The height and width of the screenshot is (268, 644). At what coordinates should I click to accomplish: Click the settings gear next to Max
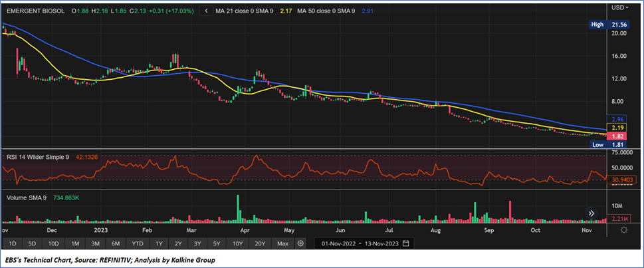pos(300,243)
